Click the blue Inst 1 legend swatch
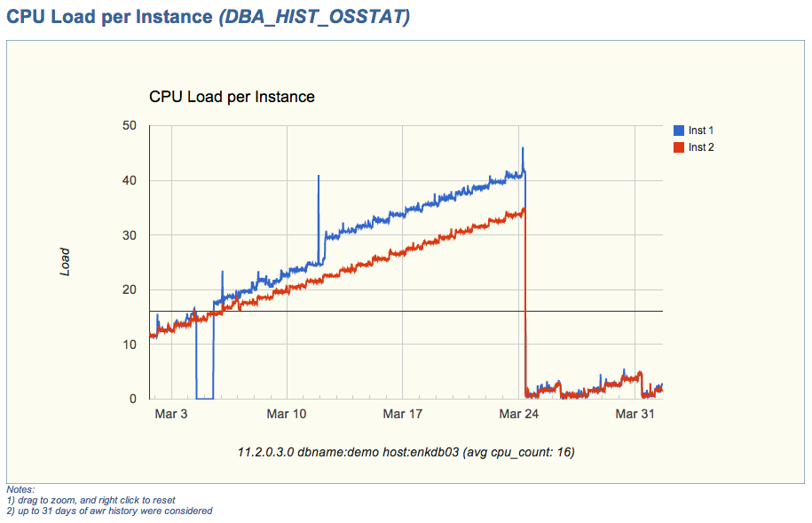This screenshot has height=523, width=812. [679, 131]
